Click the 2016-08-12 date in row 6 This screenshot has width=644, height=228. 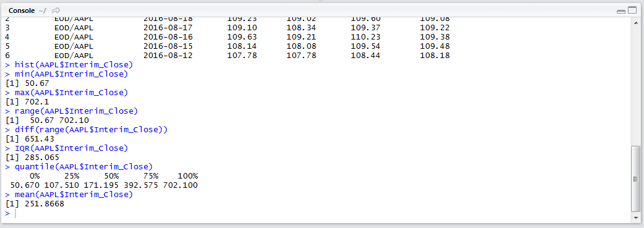(168, 55)
